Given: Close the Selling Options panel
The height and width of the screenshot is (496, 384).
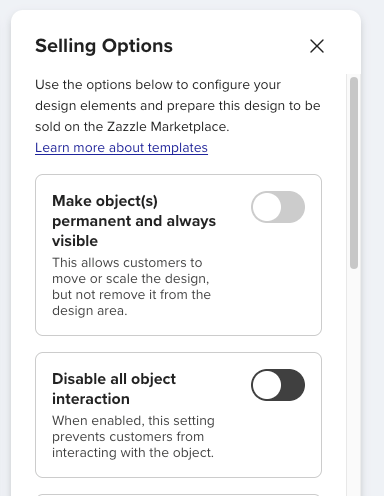Looking at the screenshot, I should [x=317, y=46].
